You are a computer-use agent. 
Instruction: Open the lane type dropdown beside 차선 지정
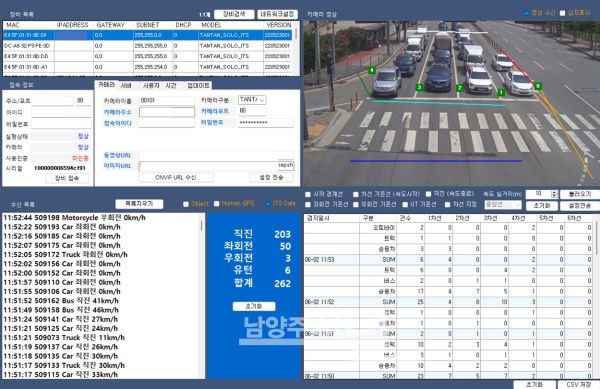point(502,205)
